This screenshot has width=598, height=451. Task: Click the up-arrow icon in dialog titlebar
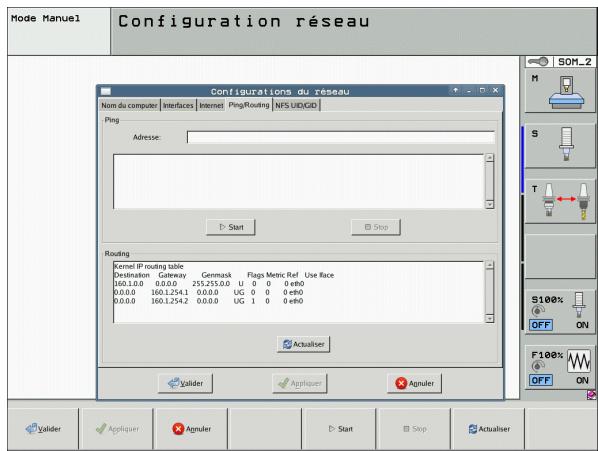pyautogui.click(x=455, y=90)
